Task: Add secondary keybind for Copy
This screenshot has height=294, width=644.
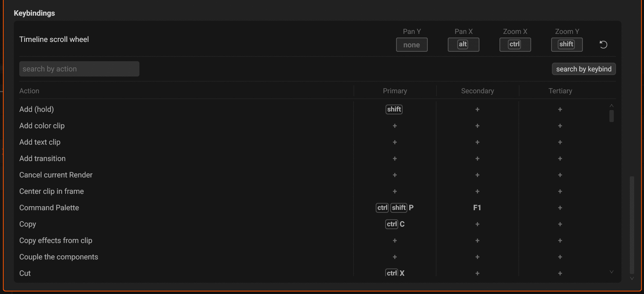Action: coord(477,224)
